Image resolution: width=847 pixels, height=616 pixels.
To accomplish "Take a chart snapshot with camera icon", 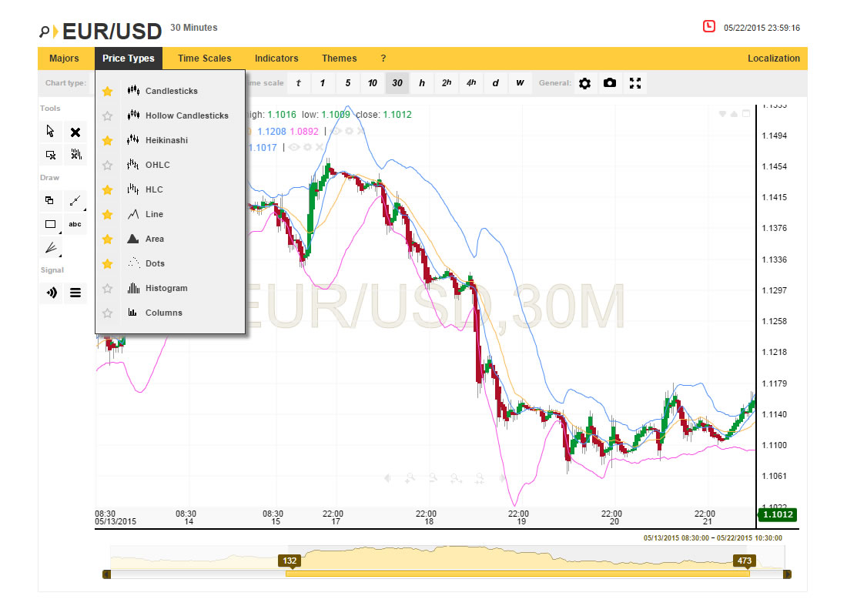I will tap(610, 83).
